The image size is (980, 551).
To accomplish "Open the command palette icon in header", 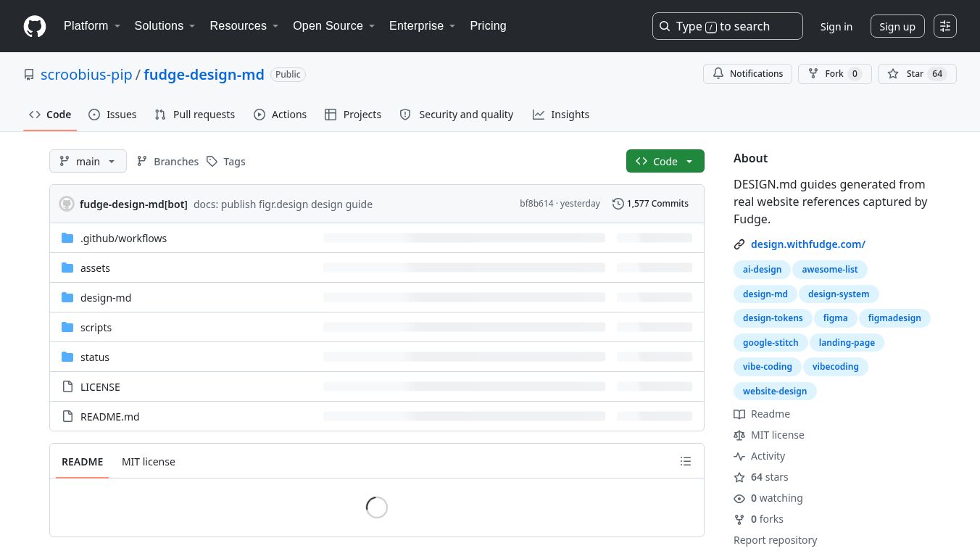I will click(945, 26).
